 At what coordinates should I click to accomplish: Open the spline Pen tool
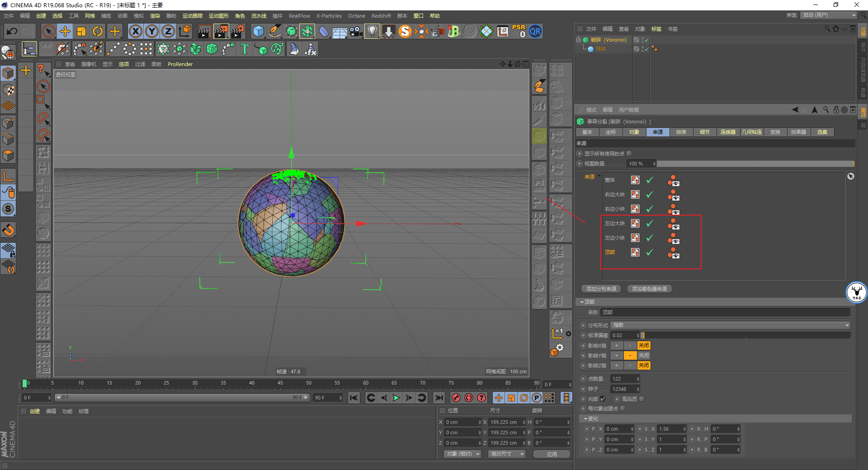click(275, 31)
